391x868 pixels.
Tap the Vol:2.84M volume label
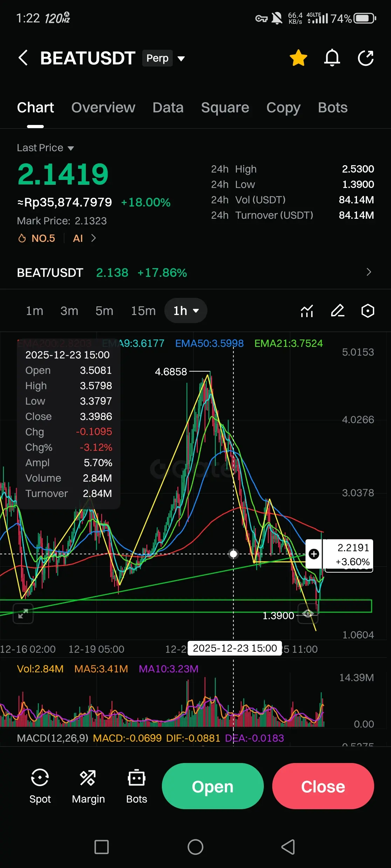pos(40,669)
